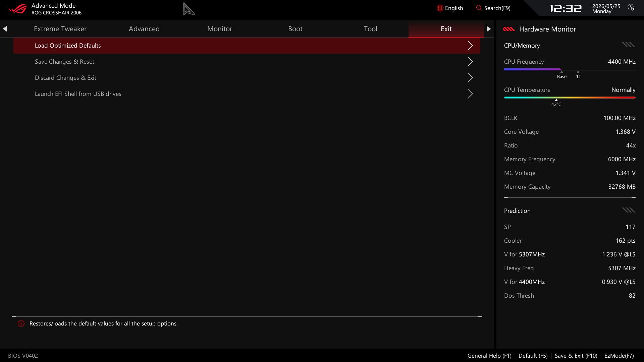Choose Discard Changes & Exit
The height and width of the screenshot is (362, 644).
[x=247, y=78]
